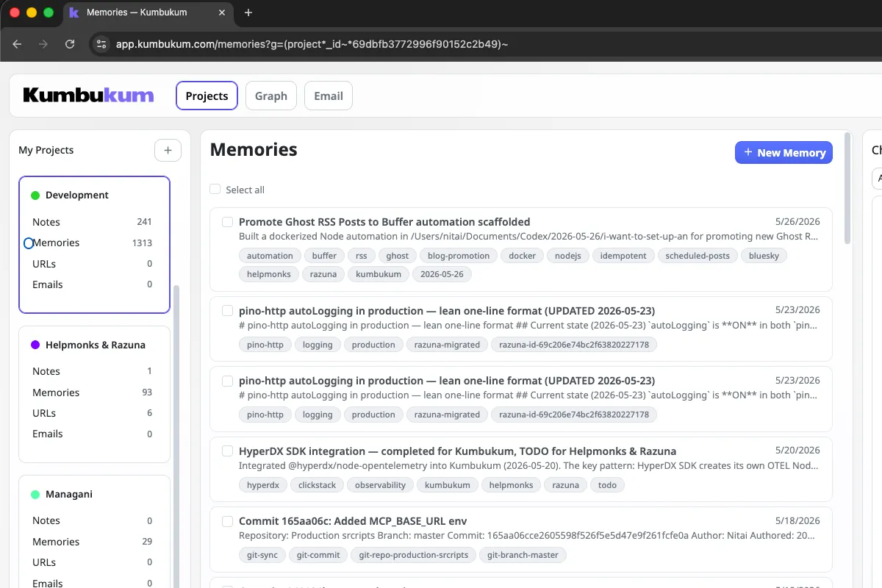Image resolution: width=882 pixels, height=588 pixels.
Task: Switch to the Graph tab
Action: coord(271,96)
